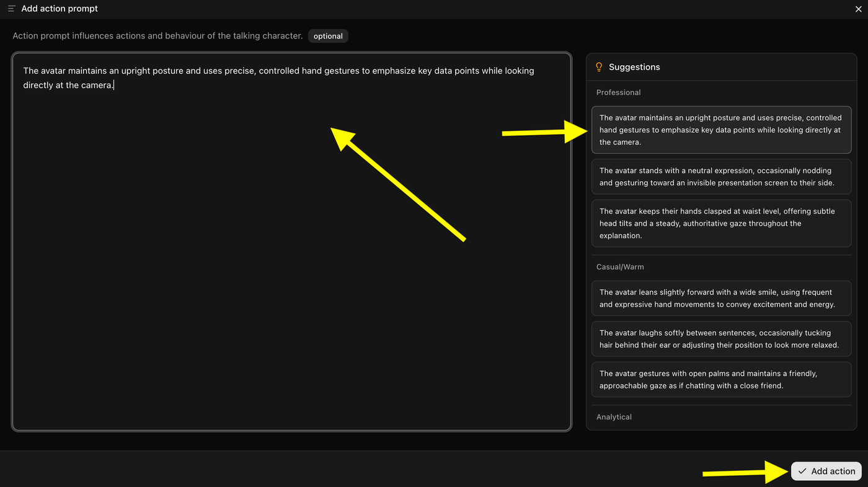Click the Professional category heading
This screenshot has height=487, width=868.
(618, 92)
